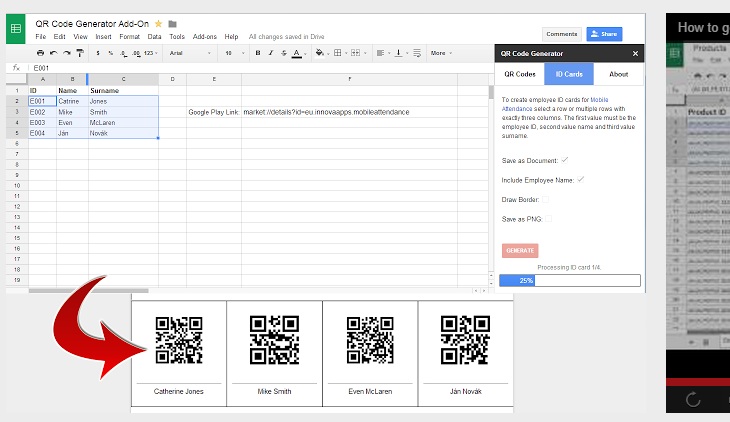Select the McLaren surname cell

pyautogui.click(x=123, y=123)
